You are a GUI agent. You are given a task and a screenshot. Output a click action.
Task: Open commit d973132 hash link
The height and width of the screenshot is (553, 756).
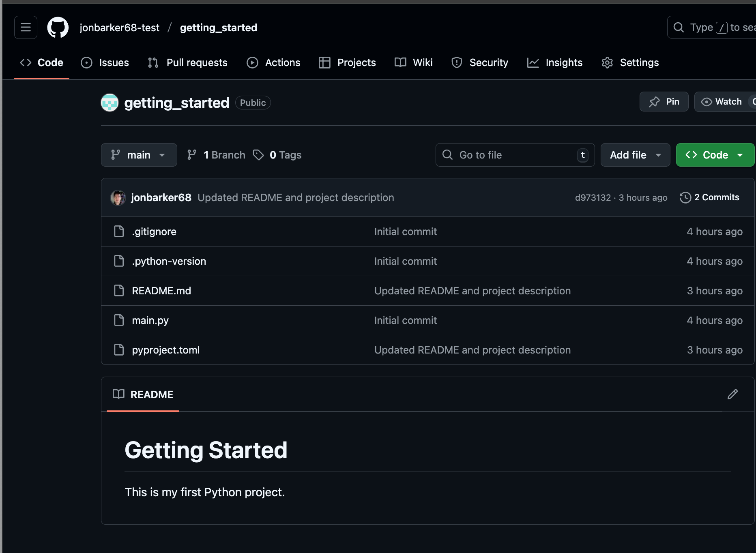tap(593, 197)
